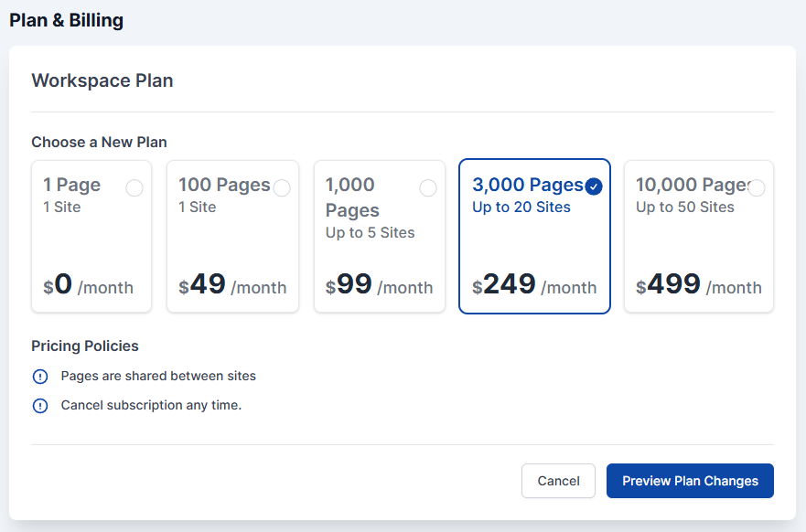Click the $49 /month price text
Viewport: 806px width, 532px height.
pyautogui.click(x=232, y=285)
